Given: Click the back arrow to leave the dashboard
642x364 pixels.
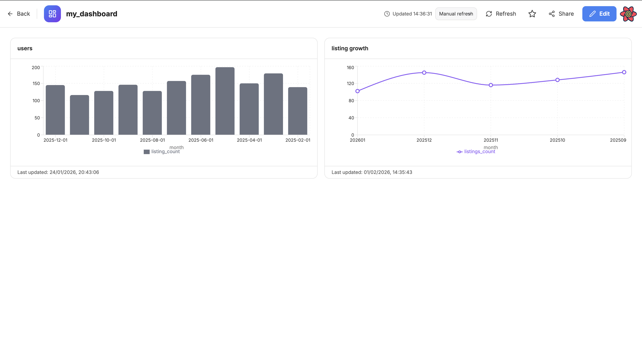Looking at the screenshot, I should pos(10,14).
